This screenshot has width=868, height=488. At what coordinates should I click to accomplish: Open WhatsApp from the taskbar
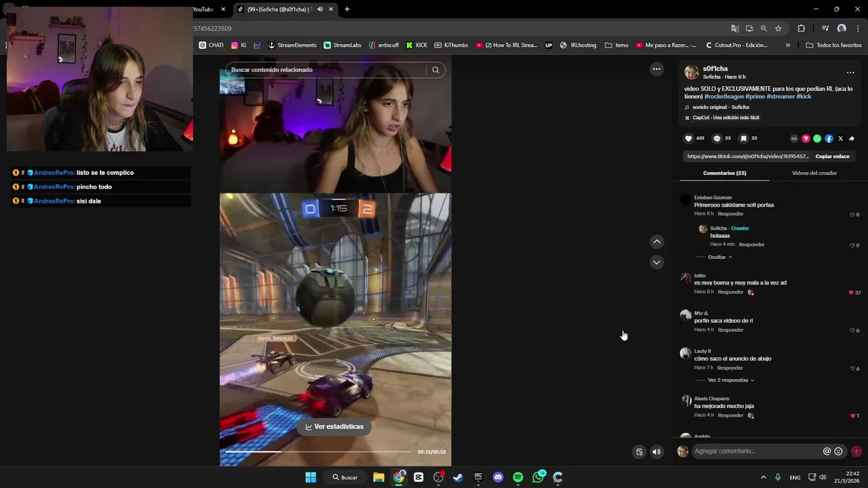pyautogui.click(x=538, y=477)
